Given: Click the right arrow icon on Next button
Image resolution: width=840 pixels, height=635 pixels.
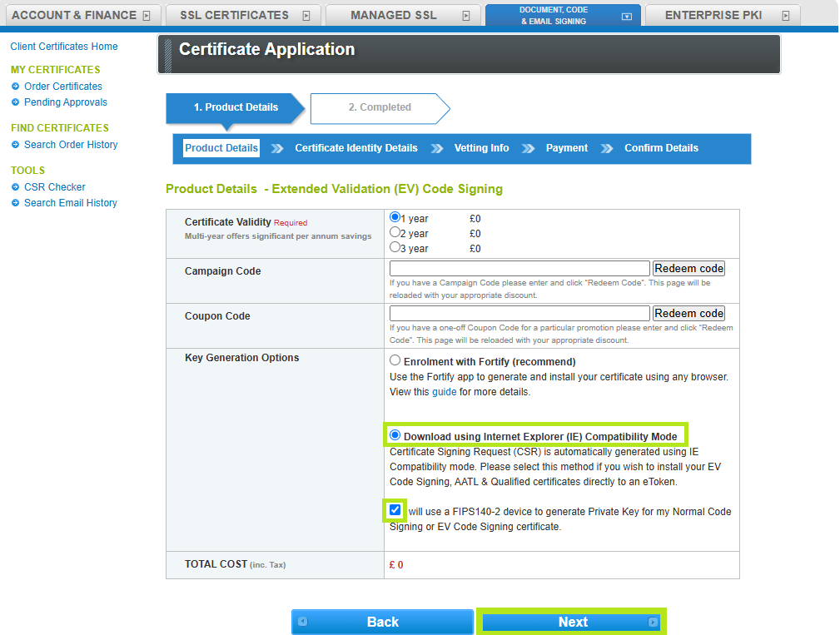Looking at the screenshot, I should (x=653, y=622).
